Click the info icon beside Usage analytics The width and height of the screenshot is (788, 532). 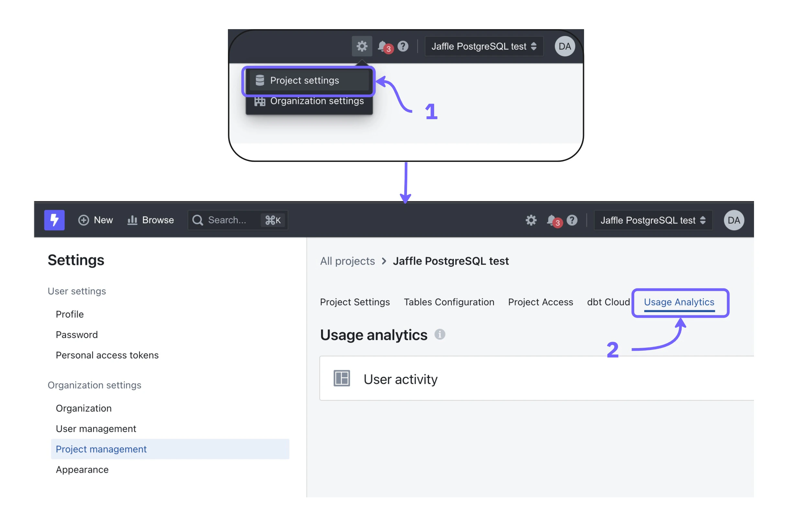(440, 334)
